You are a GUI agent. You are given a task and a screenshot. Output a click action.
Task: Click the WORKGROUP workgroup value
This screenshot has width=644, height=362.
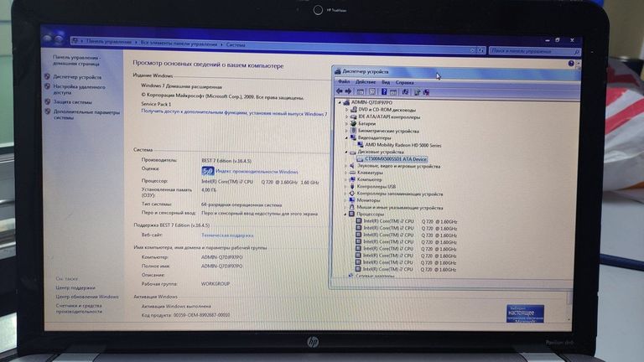click(x=216, y=283)
